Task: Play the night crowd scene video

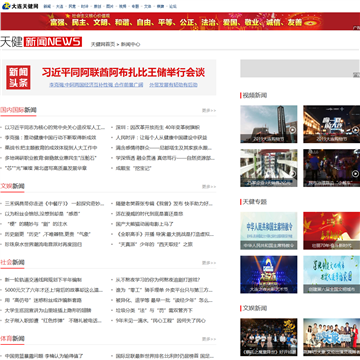Action: (x=331, y=168)
